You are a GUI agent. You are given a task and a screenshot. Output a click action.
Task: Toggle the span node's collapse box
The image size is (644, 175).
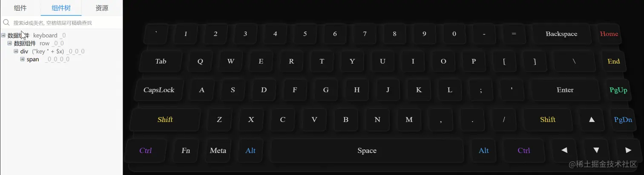click(23, 59)
